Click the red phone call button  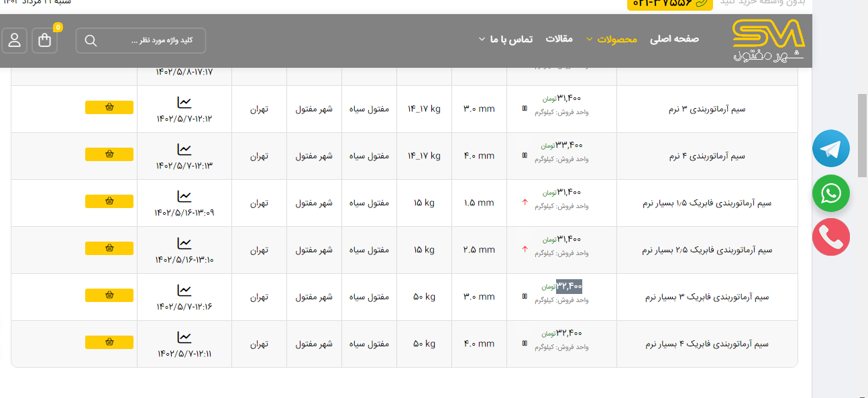coord(830,238)
